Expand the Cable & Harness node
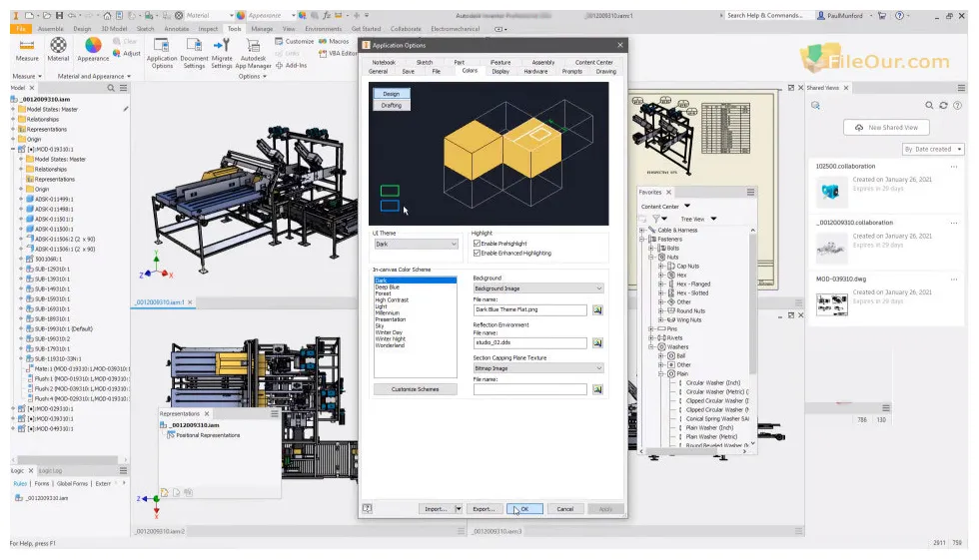The image size is (979, 560). point(641,231)
